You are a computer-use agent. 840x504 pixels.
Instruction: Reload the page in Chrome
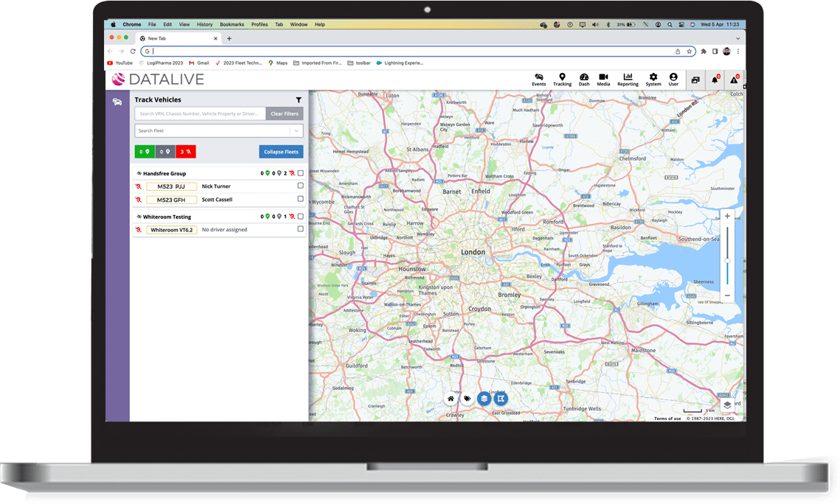pos(133,52)
